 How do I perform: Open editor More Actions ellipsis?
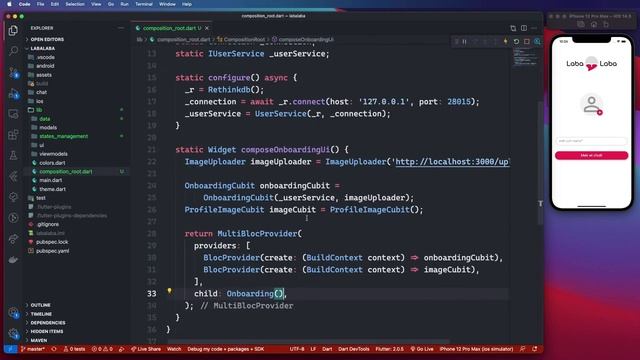[x=534, y=28]
